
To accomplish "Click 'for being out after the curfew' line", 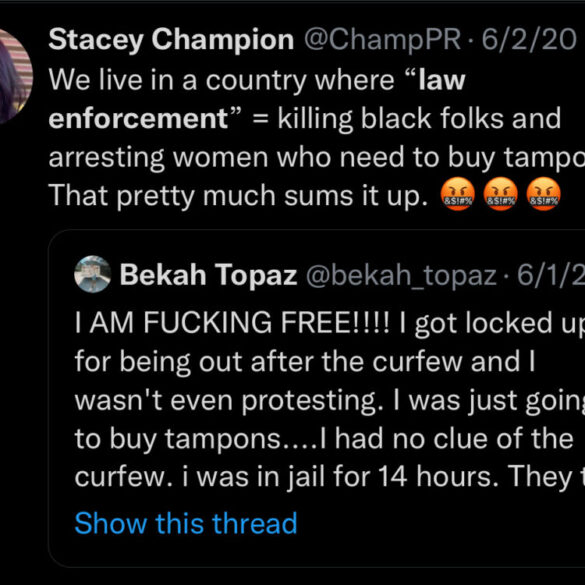I will click(x=305, y=362).
